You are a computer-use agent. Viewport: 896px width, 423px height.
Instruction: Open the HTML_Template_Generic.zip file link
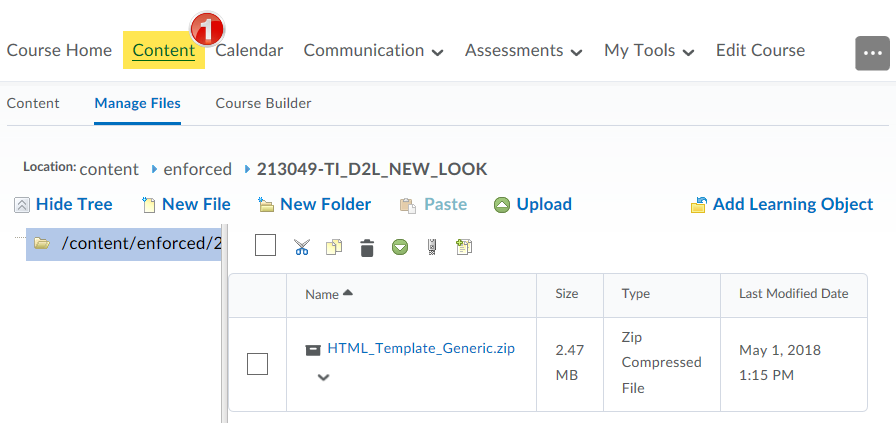pos(421,349)
